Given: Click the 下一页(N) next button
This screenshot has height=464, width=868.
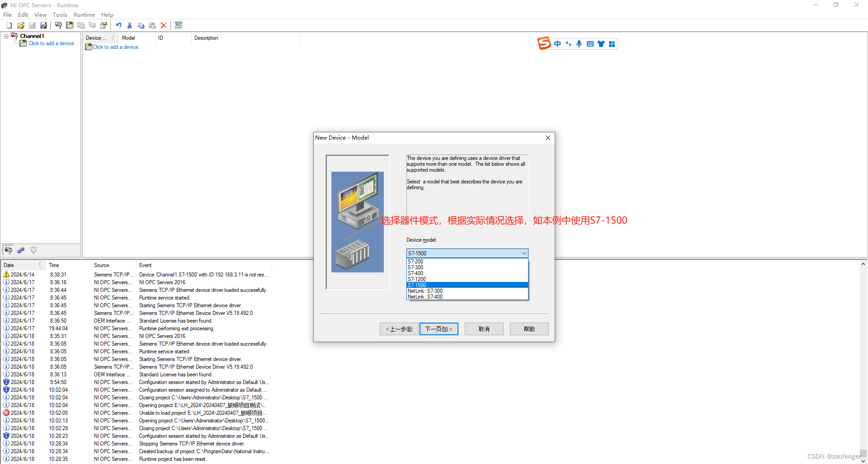Looking at the screenshot, I should coord(439,328).
